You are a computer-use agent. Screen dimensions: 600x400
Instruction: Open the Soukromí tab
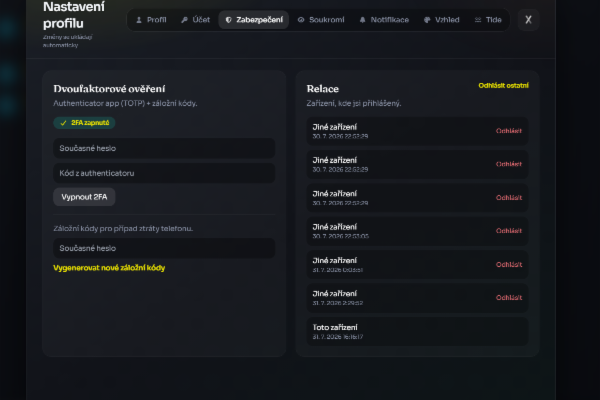coord(321,20)
